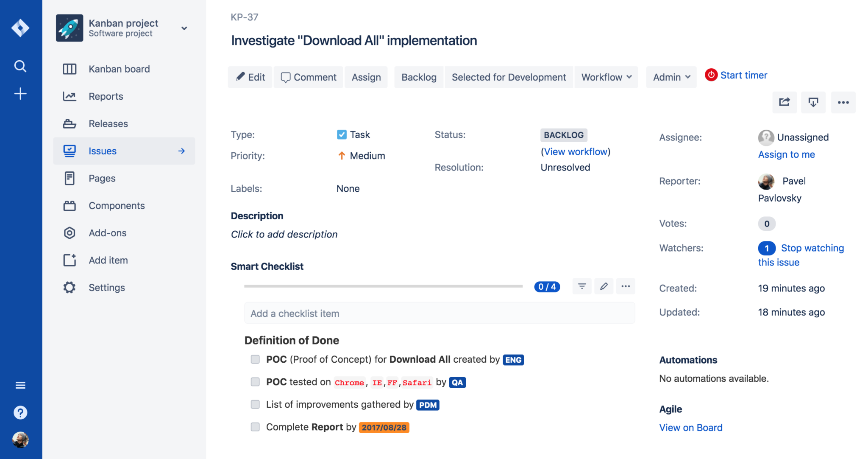868x459 pixels.
Task: Open the Admin dropdown
Action: click(670, 77)
